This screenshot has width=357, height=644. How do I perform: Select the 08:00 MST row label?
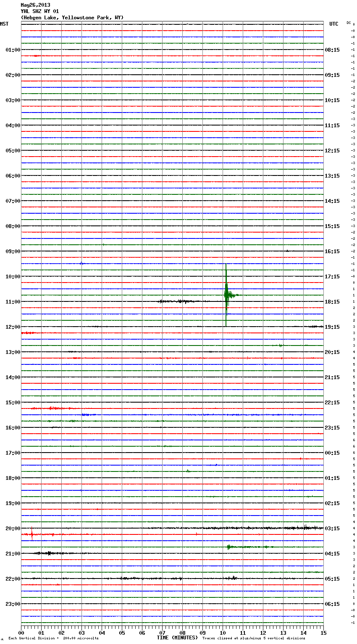(x=13, y=226)
